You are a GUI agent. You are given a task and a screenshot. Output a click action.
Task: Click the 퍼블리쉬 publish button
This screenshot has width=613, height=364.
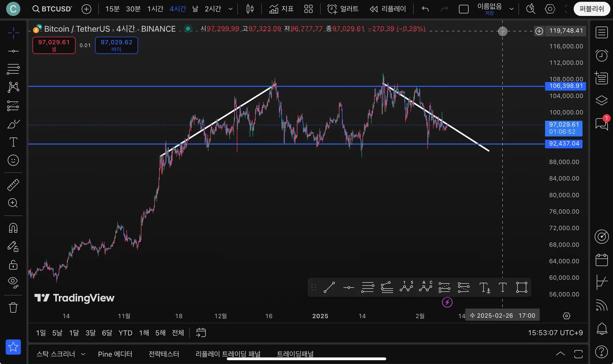591,9
